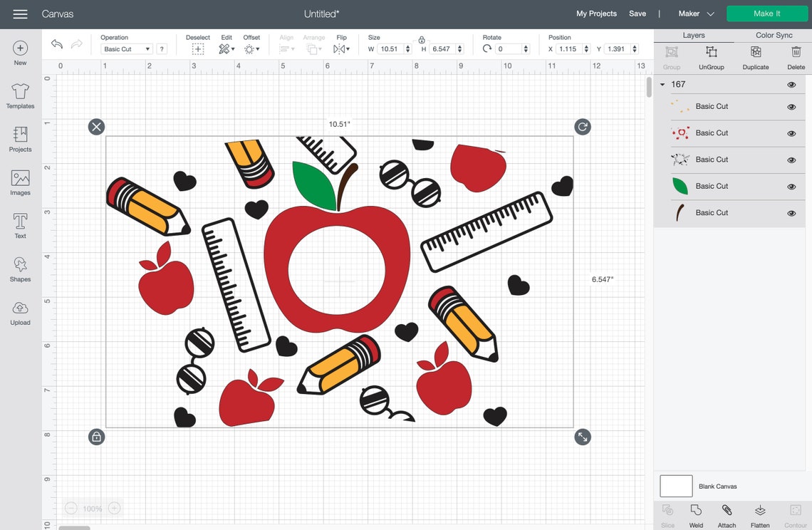The height and width of the screenshot is (530, 812).
Task: Open the Shapes panel
Action: tap(20, 269)
